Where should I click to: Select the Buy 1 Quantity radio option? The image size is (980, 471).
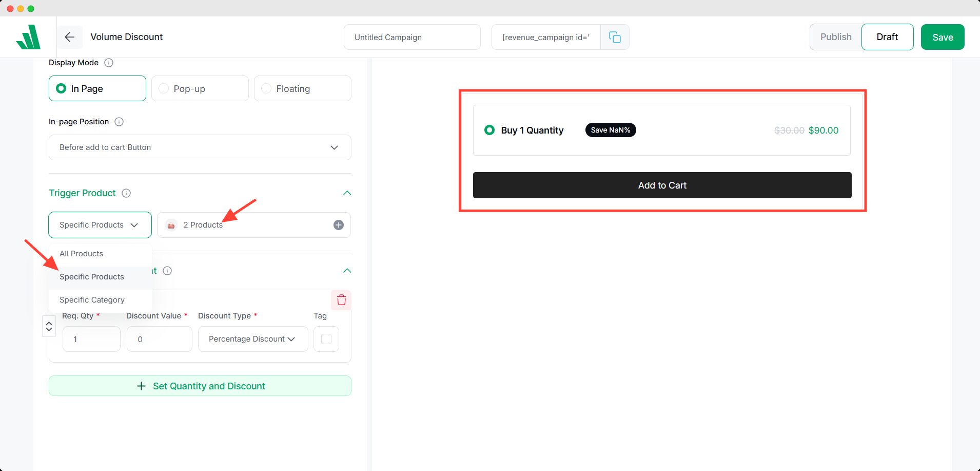coord(489,130)
